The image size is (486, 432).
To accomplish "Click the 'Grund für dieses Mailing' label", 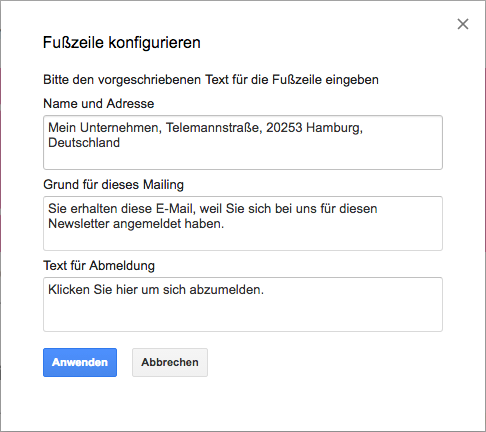I will click(114, 185).
